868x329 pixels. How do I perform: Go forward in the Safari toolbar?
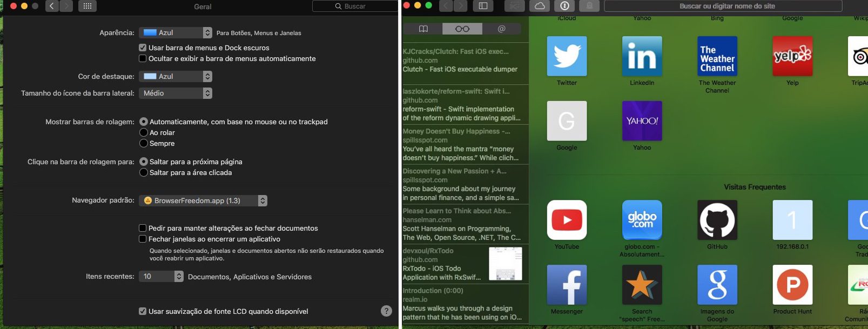[x=461, y=6]
